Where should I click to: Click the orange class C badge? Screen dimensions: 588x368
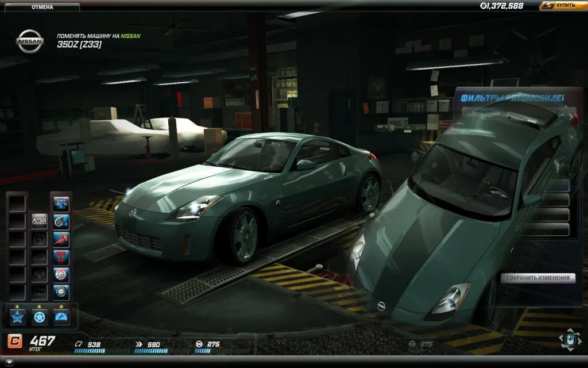14,342
